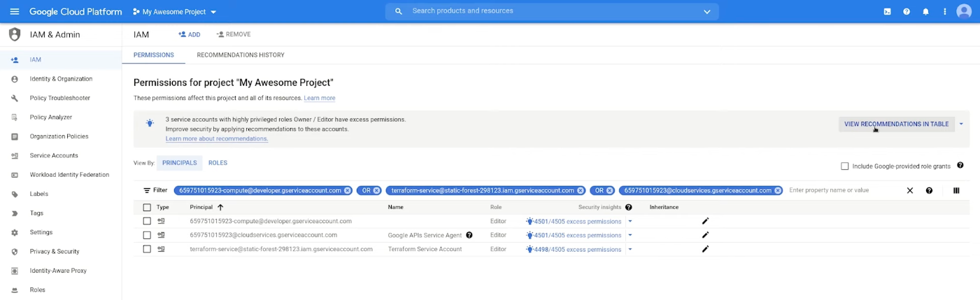Toggle the select-all checkbox in table header
This screenshot has width=980, height=300.
pos(147,207)
